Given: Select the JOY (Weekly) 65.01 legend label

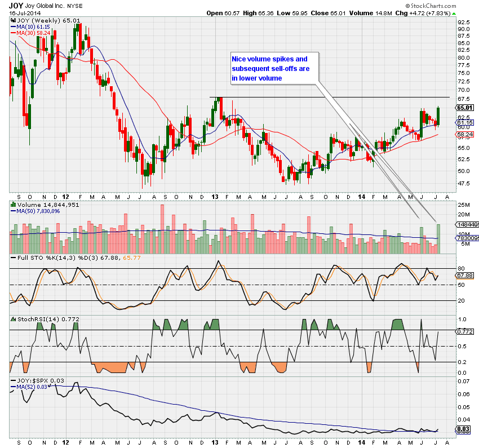Looking at the screenshot, I should coord(48,20).
